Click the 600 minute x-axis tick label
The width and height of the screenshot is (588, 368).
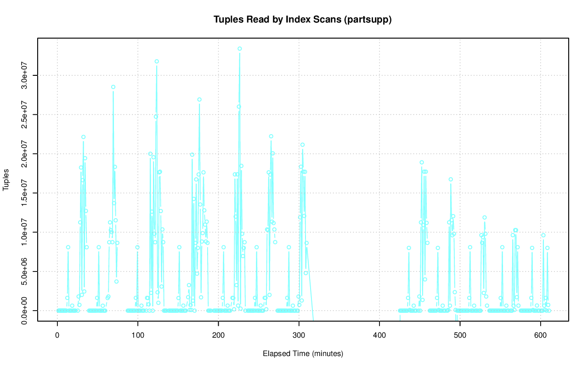click(541, 335)
